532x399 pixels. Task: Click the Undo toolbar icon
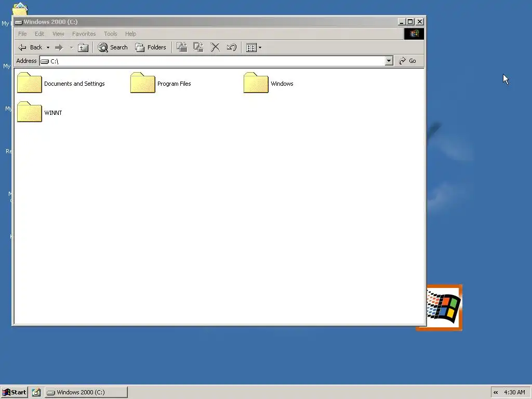tap(231, 47)
